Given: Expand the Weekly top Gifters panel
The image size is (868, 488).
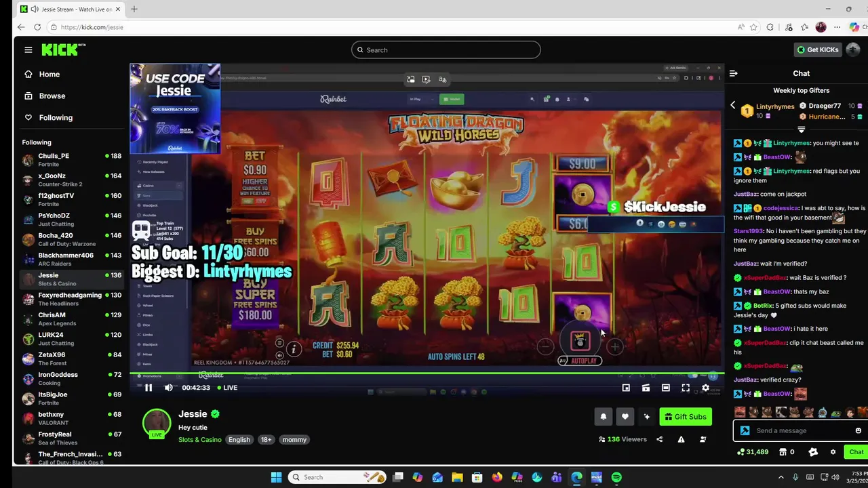Looking at the screenshot, I should (801, 129).
